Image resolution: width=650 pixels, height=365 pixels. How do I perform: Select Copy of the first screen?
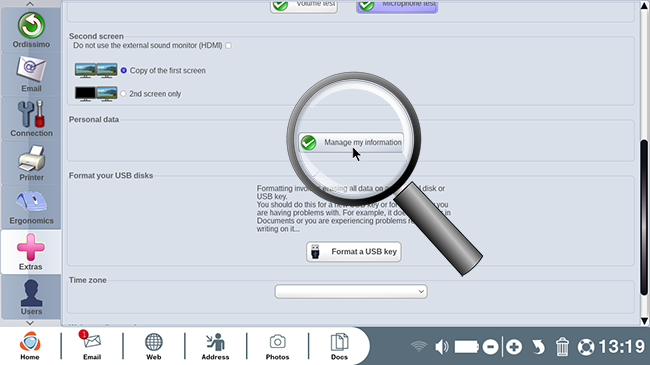pyautogui.click(x=124, y=71)
